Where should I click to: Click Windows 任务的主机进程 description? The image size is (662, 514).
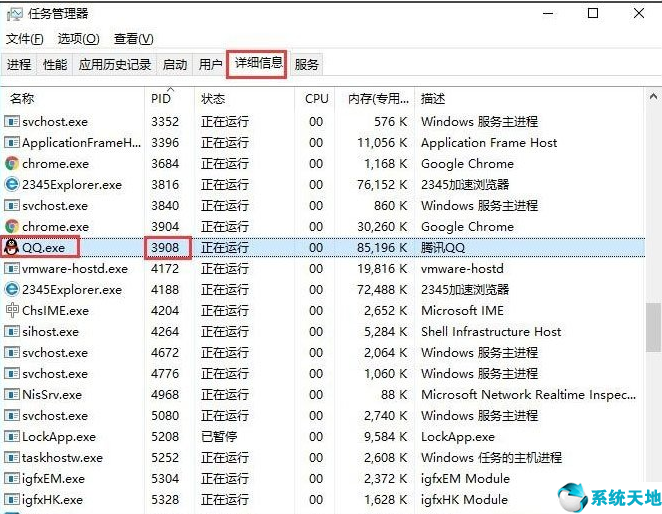(x=491, y=457)
